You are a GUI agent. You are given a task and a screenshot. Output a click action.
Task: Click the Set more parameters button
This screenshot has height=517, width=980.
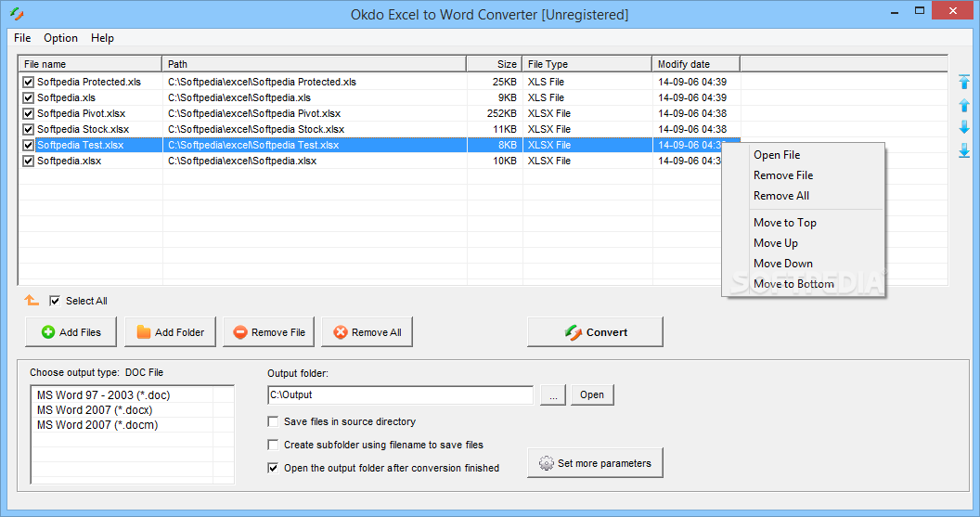(595, 463)
